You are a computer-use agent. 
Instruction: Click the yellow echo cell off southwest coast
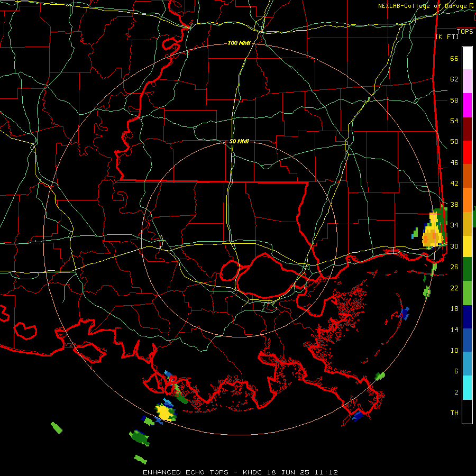(x=165, y=412)
